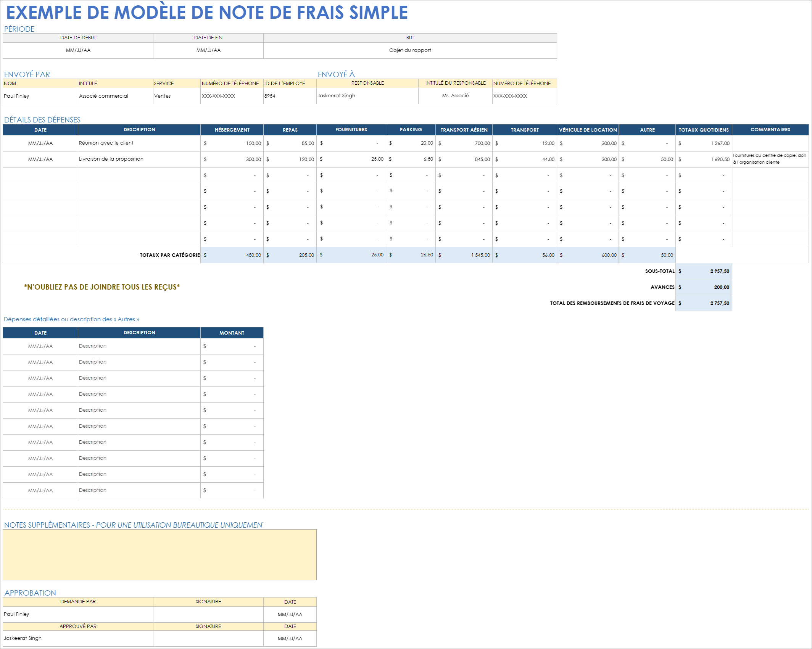
Task: Click the approval date cell beside Jaskeerat Singh
Action: point(290,638)
